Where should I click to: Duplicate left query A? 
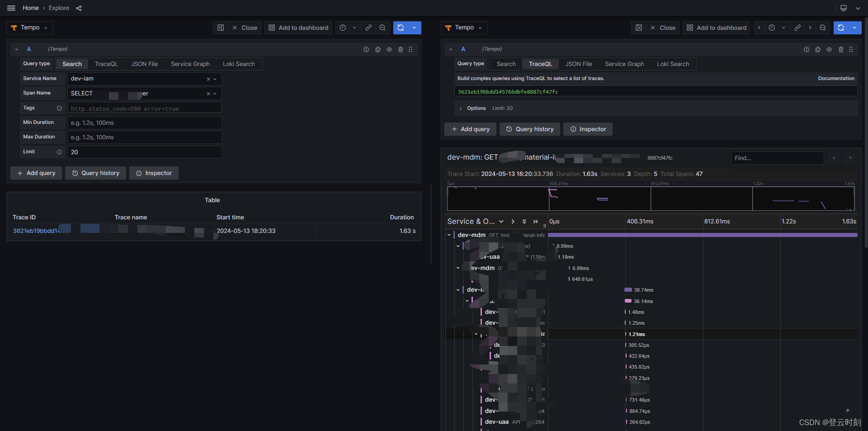(x=378, y=49)
